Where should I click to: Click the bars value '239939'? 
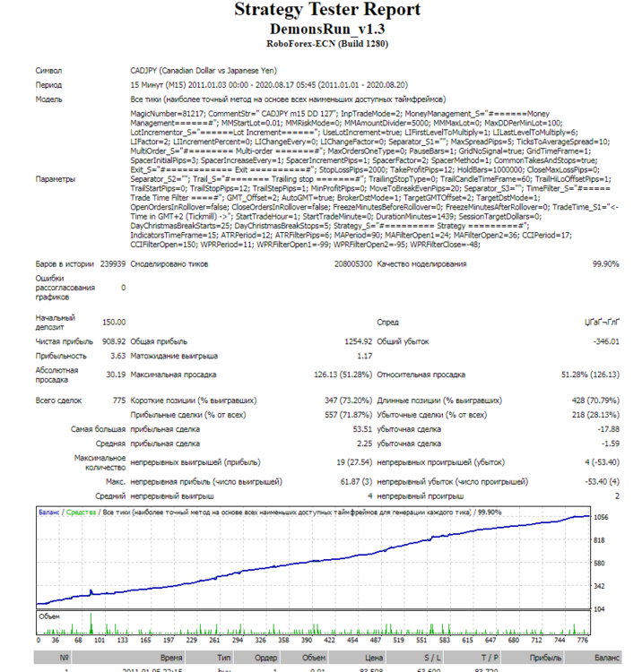point(113,264)
